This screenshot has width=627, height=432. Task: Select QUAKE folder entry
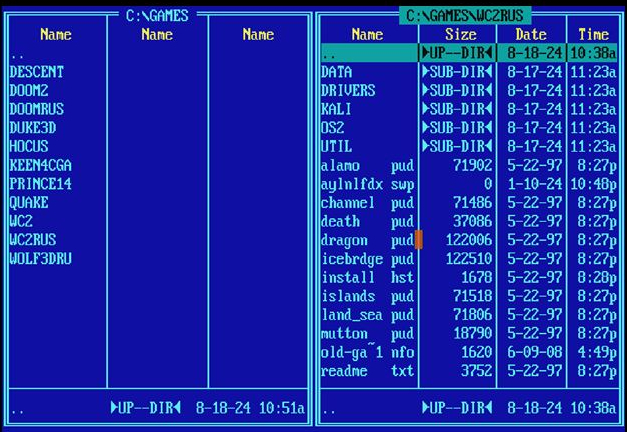tap(29, 202)
